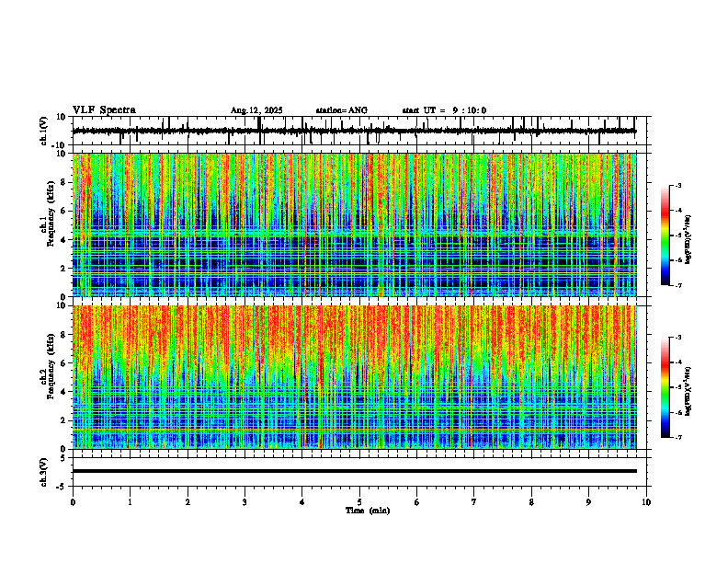Click the "station=ANG" header label

pyautogui.click(x=341, y=110)
